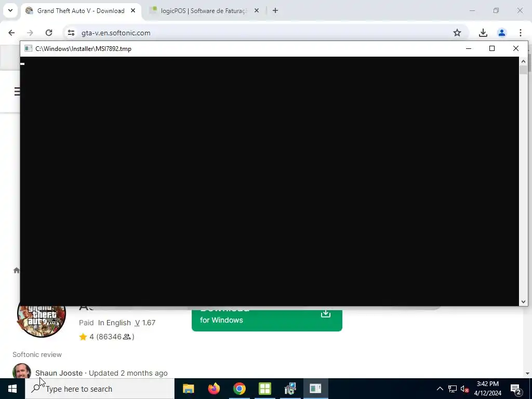Screen dimensions: 532x399
Task: Open the green grid app on taskbar
Action: pyautogui.click(x=264, y=389)
